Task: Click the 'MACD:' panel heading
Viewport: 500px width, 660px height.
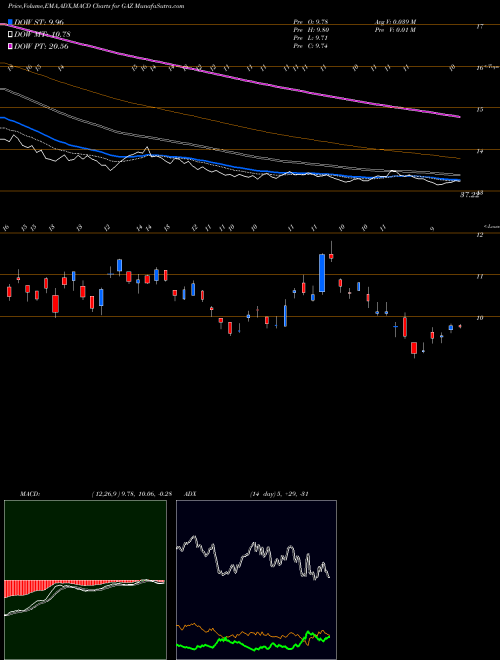Action: click(x=29, y=494)
